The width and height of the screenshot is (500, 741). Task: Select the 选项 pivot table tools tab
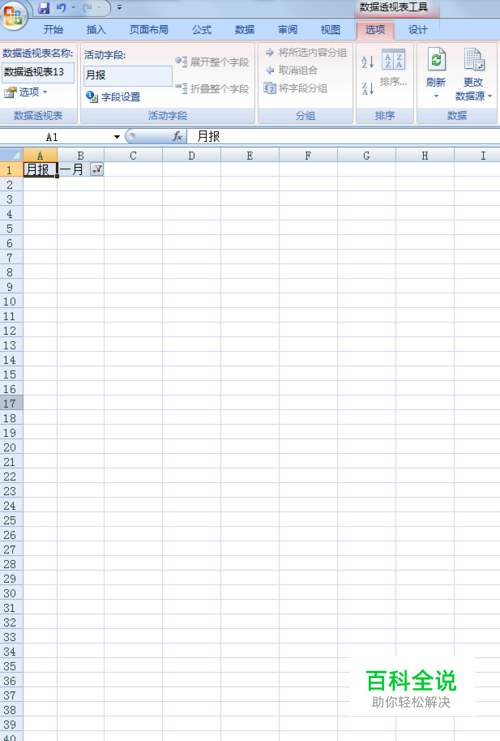coord(375,30)
